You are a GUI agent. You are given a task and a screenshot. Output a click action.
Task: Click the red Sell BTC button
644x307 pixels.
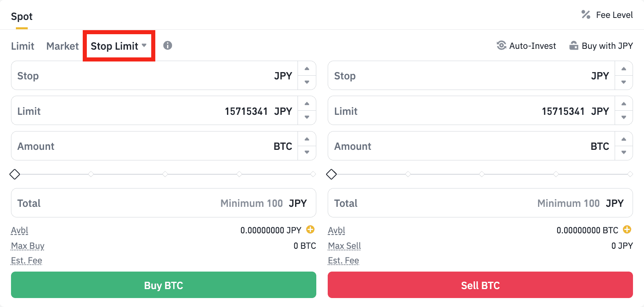480,285
